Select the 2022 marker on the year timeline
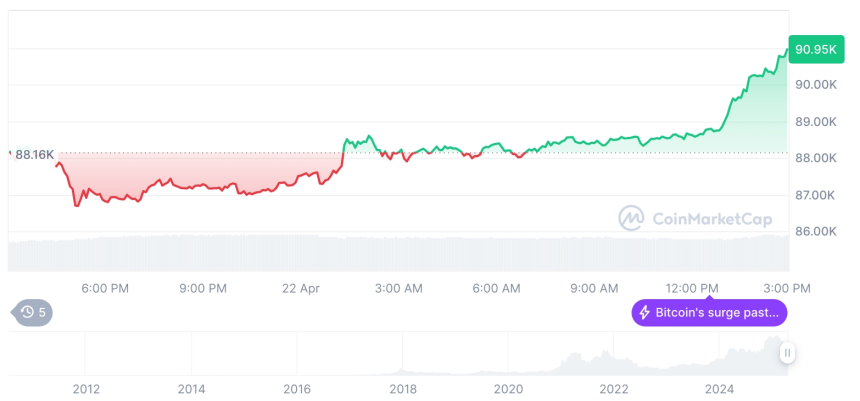The width and height of the screenshot is (860, 401). point(614,389)
